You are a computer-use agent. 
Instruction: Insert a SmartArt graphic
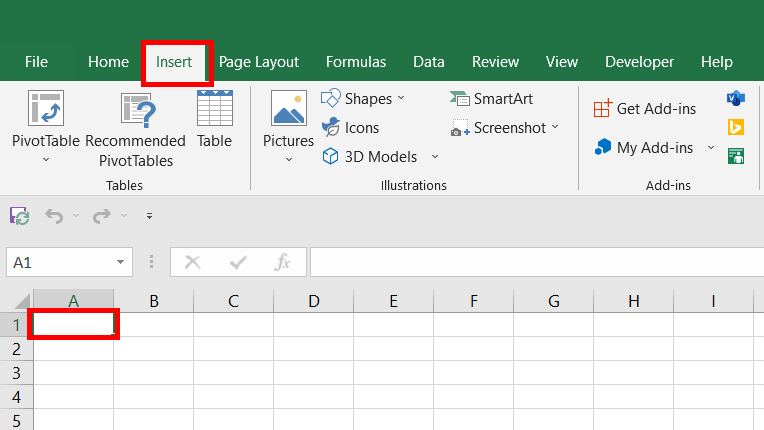coord(492,98)
